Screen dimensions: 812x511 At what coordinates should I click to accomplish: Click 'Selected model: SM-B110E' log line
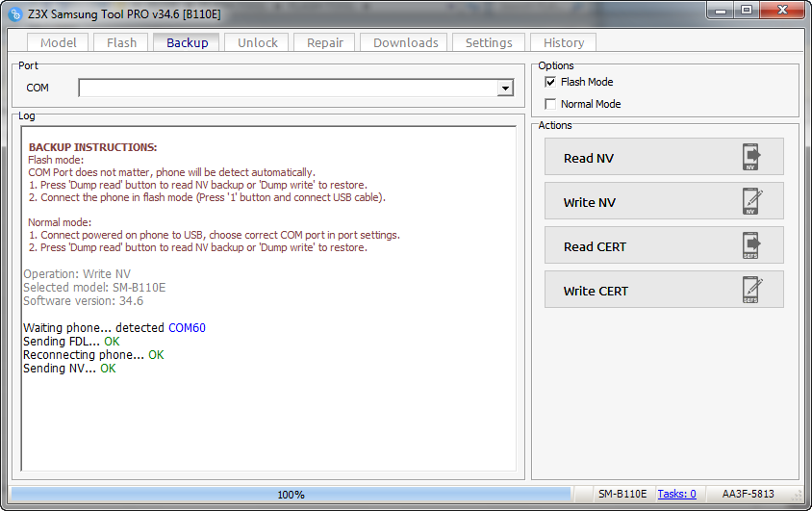94,288
